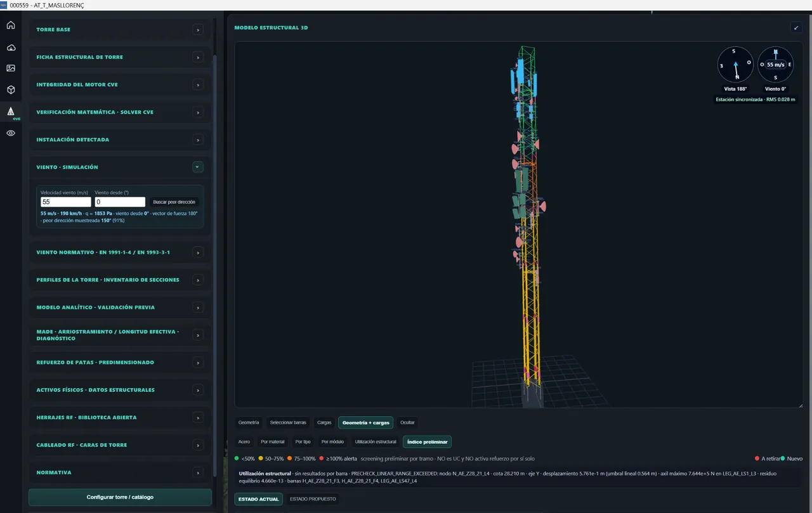Click the red ≥100% alerta legend dot
This screenshot has width=812, height=513.
click(x=322, y=458)
